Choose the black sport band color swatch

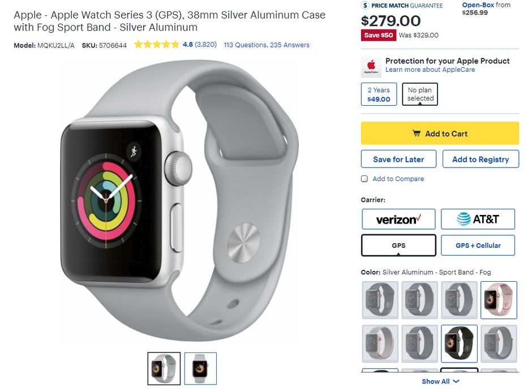pyautogui.click(x=459, y=343)
